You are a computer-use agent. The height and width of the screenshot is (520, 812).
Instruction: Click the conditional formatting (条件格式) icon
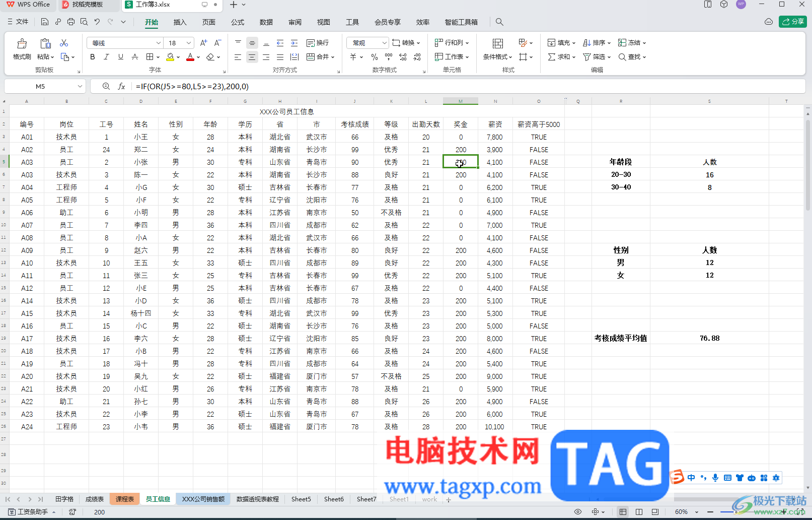(x=497, y=43)
